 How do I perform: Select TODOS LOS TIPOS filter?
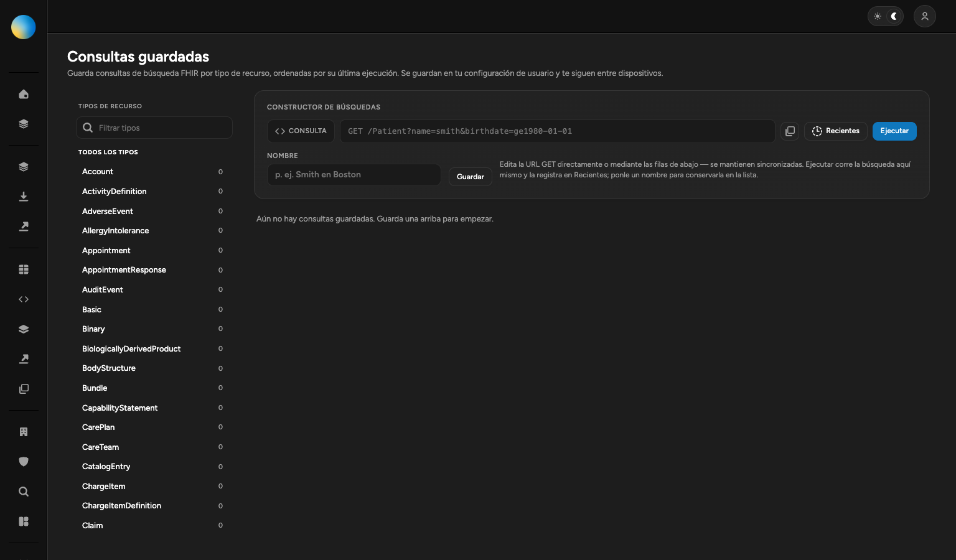tap(108, 152)
